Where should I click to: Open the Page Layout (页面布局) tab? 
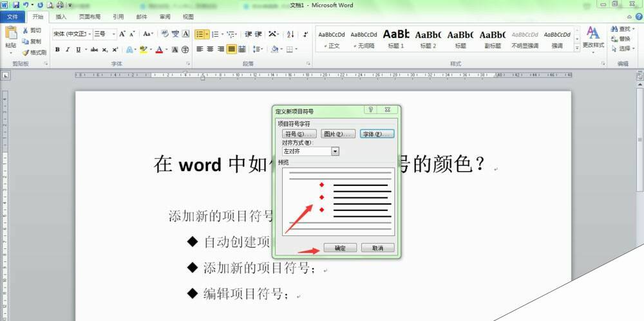coord(90,17)
